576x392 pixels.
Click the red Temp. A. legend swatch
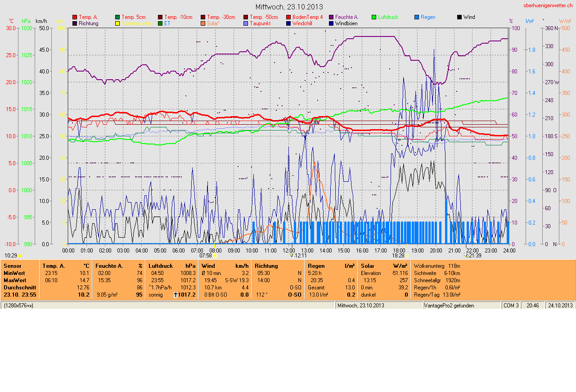click(x=75, y=17)
